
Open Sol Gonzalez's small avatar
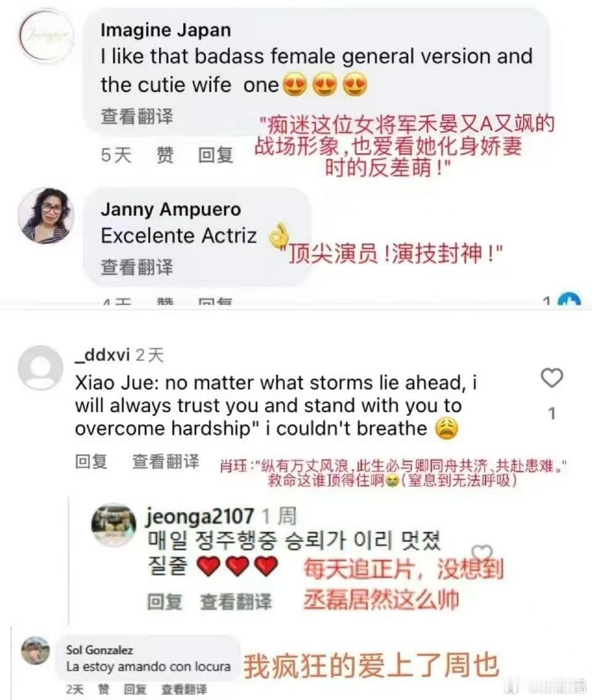click(36, 651)
